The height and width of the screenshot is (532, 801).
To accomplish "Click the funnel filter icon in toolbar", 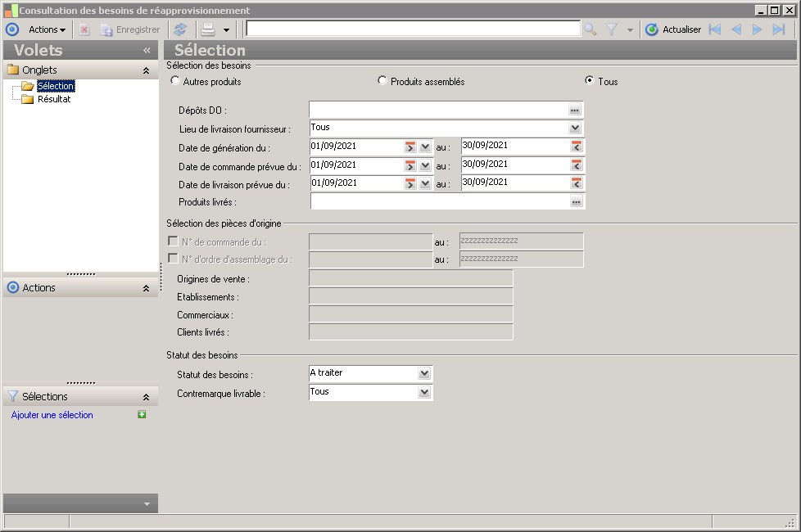I will pyautogui.click(x=612, y=29).
